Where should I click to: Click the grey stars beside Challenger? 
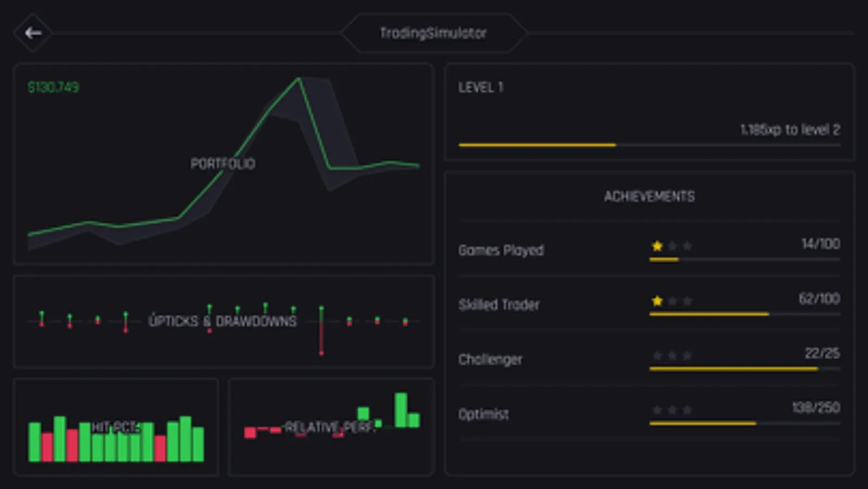[672, 355]
